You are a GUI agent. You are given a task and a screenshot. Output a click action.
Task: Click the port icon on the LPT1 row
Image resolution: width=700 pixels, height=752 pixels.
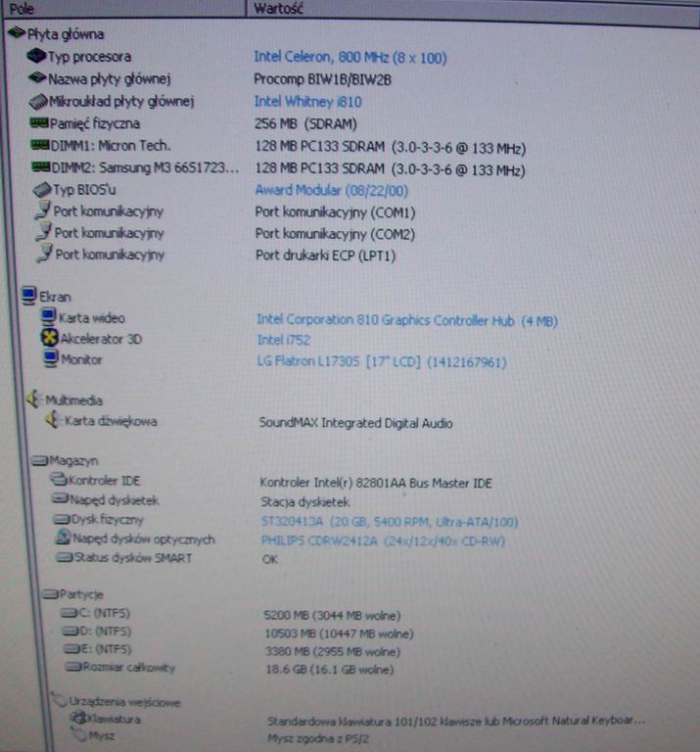[x=45, y=253]
